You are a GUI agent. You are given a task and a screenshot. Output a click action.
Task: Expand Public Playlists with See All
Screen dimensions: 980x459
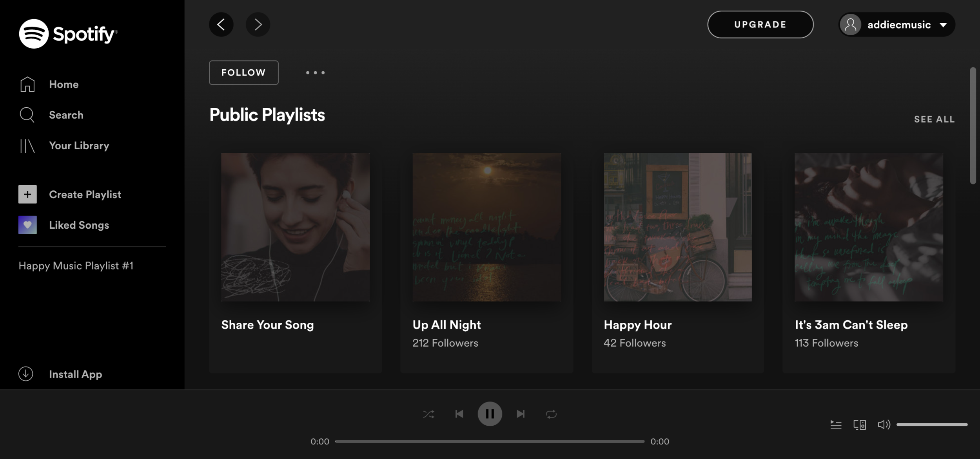point(934,119)
